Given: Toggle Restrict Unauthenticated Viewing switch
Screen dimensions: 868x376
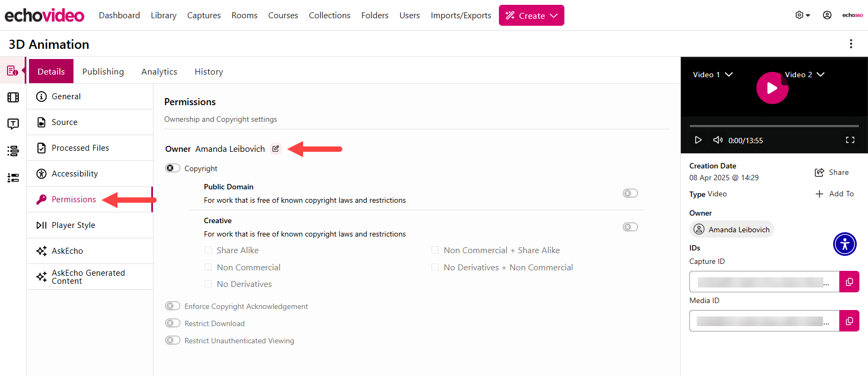Looking at the screenshot, I should pyautogui.click(x=173, y=340).
